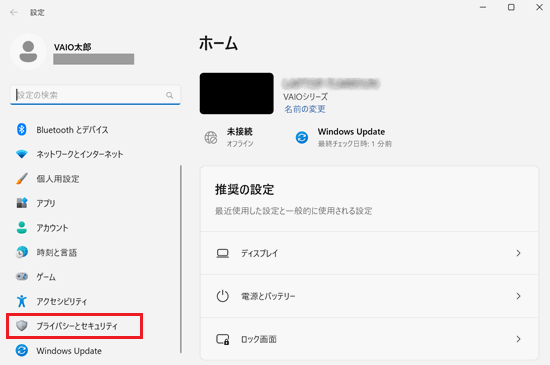Click the ホーム page heading
Viewport: 550px width, 365px height.
click(219, 44)
